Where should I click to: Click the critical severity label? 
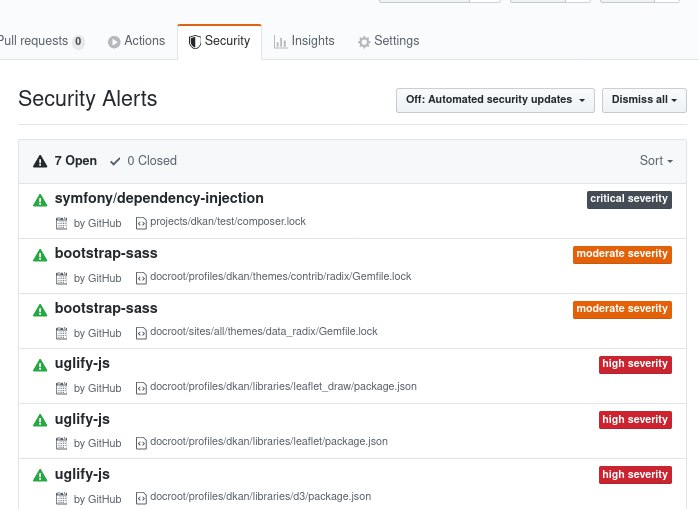(x=629, y=199)
